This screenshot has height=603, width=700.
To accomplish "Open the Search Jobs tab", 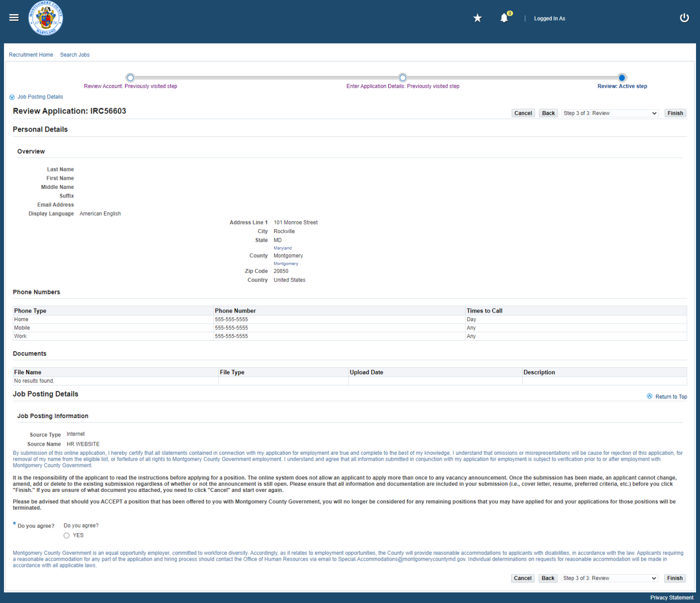I will 75,55.
